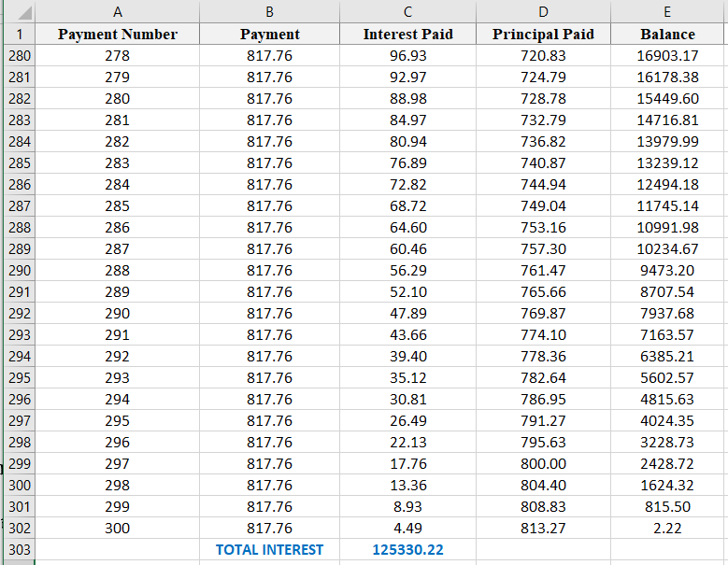Viewport: 728px width, 565px height.
Task: Select the balance cell showing 16903.17
Action: [x=667, y=56]
